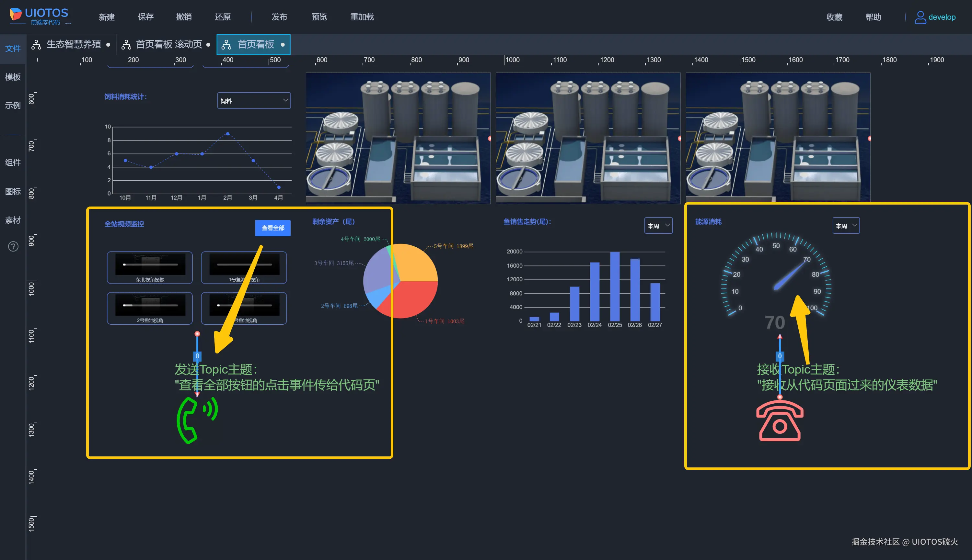This screenshot has height=560, width=972.
Task: Click unsaved dot on 首页看板 tab
Action: 283,45
